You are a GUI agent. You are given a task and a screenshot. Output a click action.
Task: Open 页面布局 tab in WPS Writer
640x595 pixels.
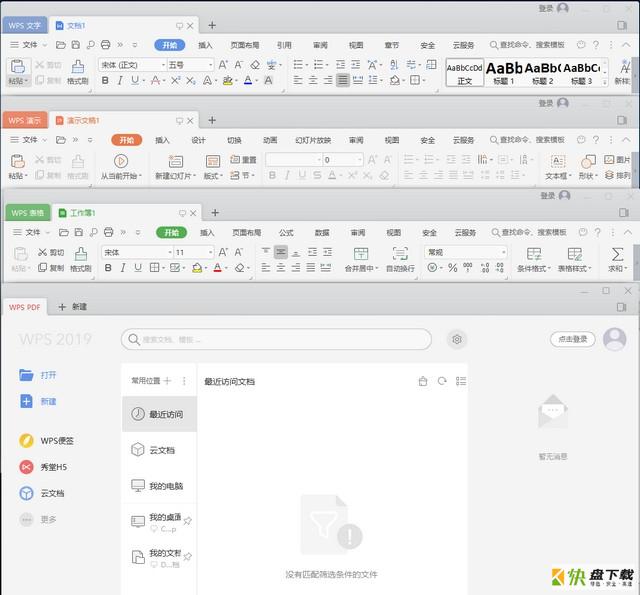coord(245,45)
